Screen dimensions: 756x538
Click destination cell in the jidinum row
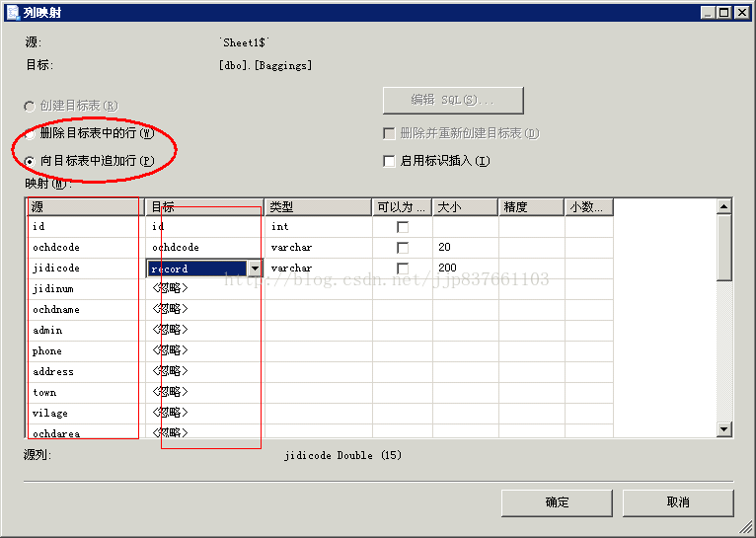pyautogui.click(x=205, y=289)
